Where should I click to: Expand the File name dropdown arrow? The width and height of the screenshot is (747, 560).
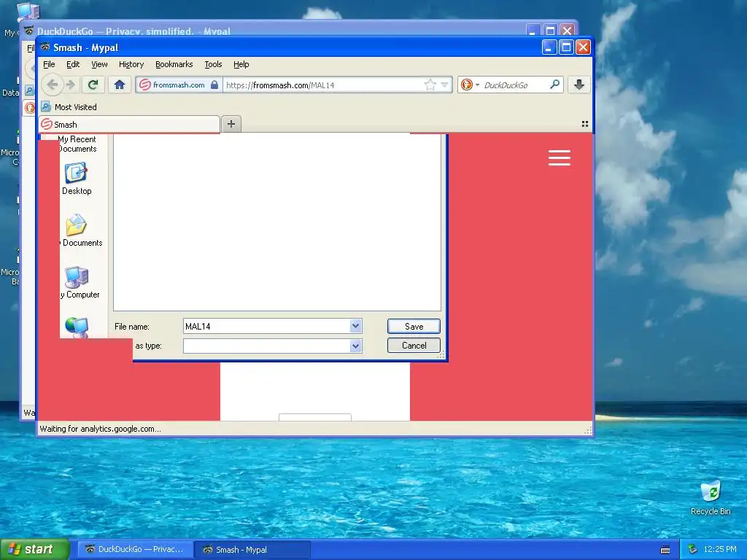click(355, 326)
